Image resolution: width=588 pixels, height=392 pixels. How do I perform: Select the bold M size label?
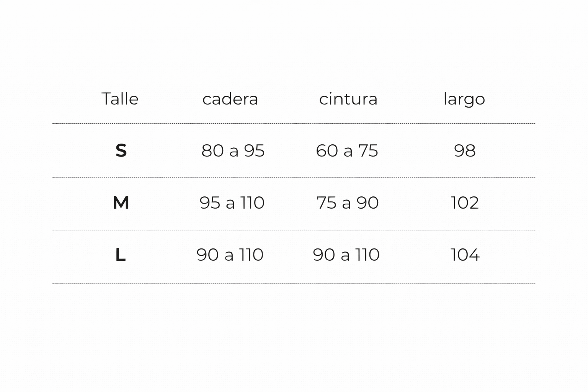(x=121, y=203)
